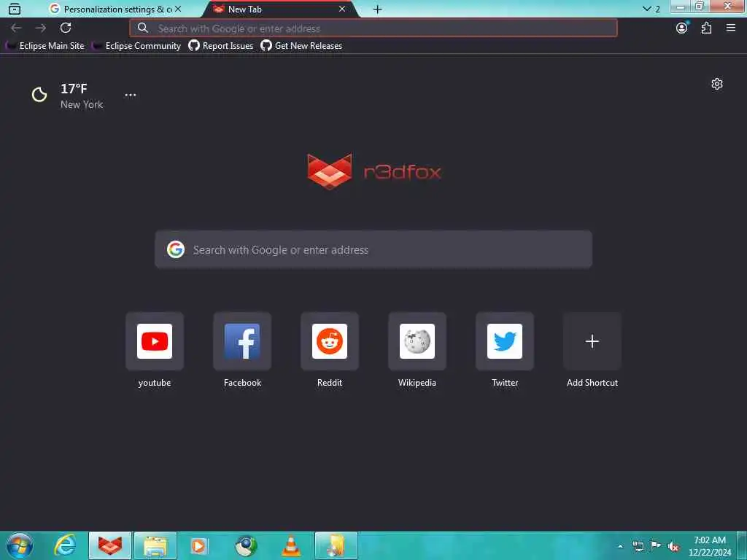The height and width of the screenshot is (560, 747).
Task: Open the application hamburger menu
Action: click(731, 28)
